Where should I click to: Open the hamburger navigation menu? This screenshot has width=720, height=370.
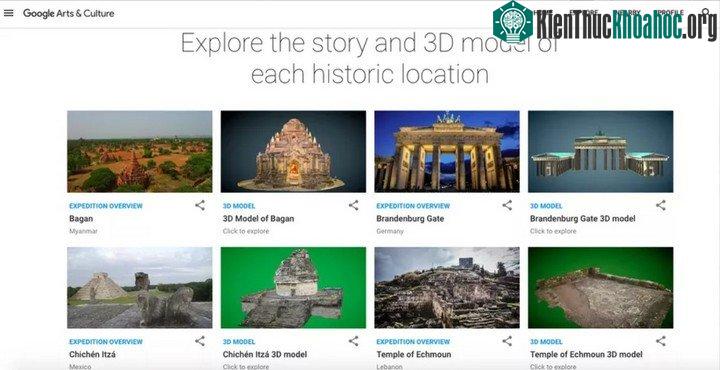(x=8, y=13)
